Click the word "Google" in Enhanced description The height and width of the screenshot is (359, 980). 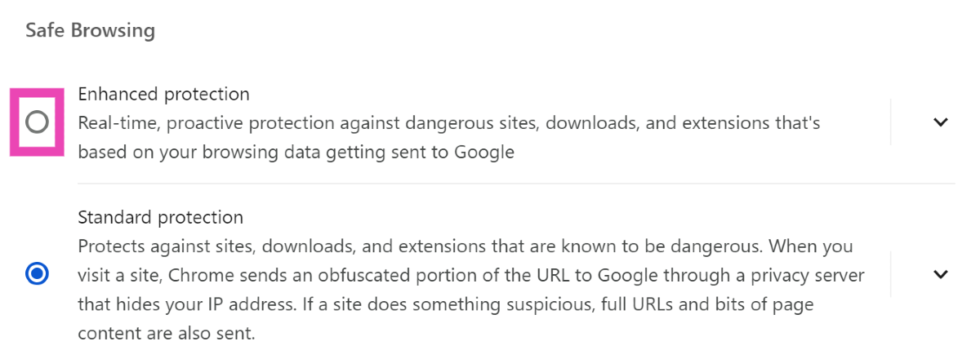tap(487, 152)
